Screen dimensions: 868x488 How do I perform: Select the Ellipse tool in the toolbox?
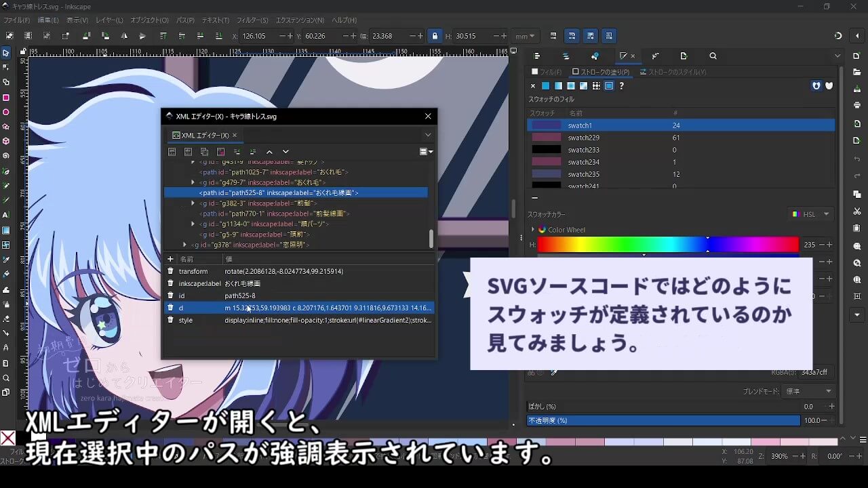click(x=6, y=112)
